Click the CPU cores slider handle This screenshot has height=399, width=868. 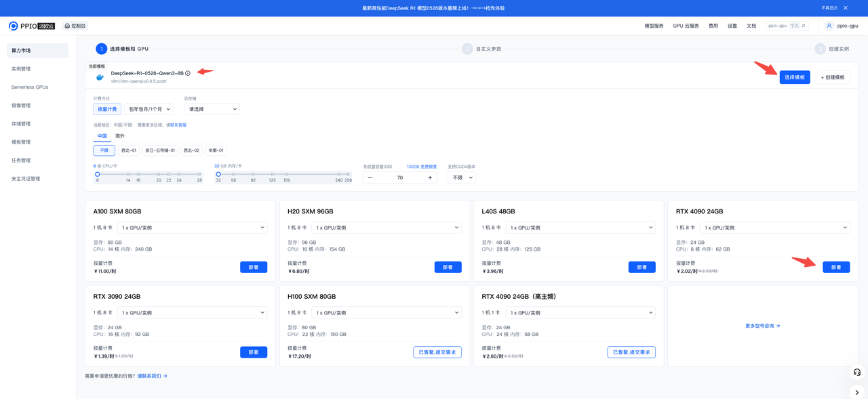coord(97,174)
